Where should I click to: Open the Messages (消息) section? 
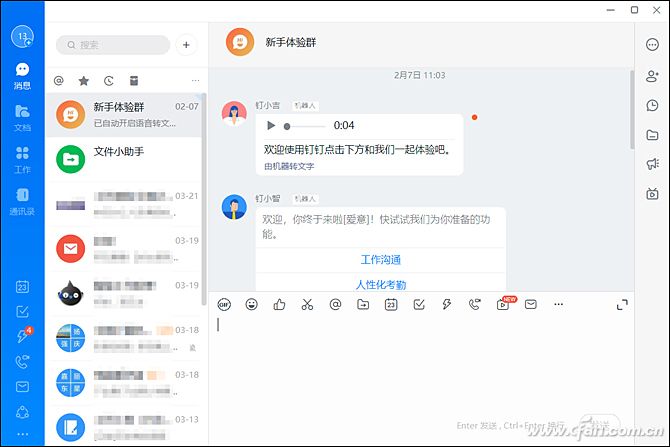coord(22,76)
